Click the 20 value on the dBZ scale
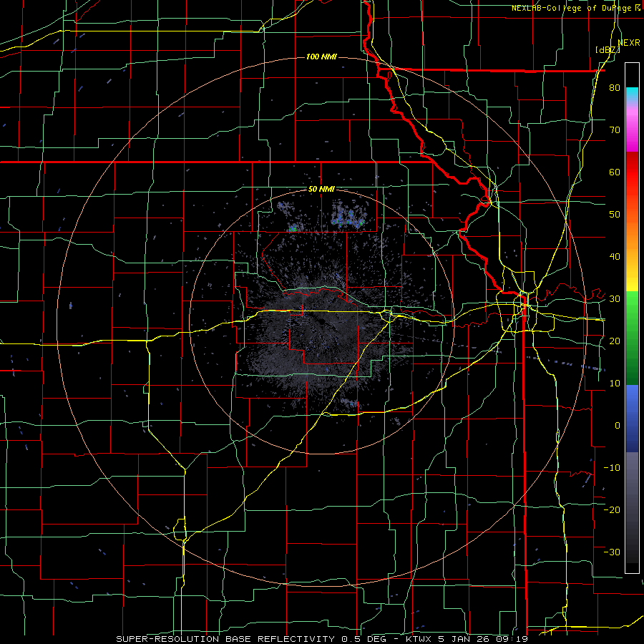This screenshot has width=644, height=644. (615, 341)
